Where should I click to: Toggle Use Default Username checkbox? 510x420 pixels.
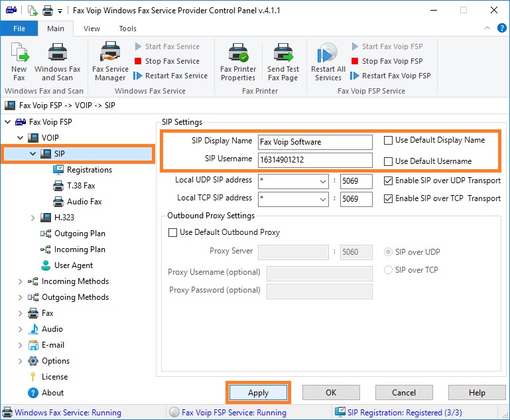(x=388, y=161)
